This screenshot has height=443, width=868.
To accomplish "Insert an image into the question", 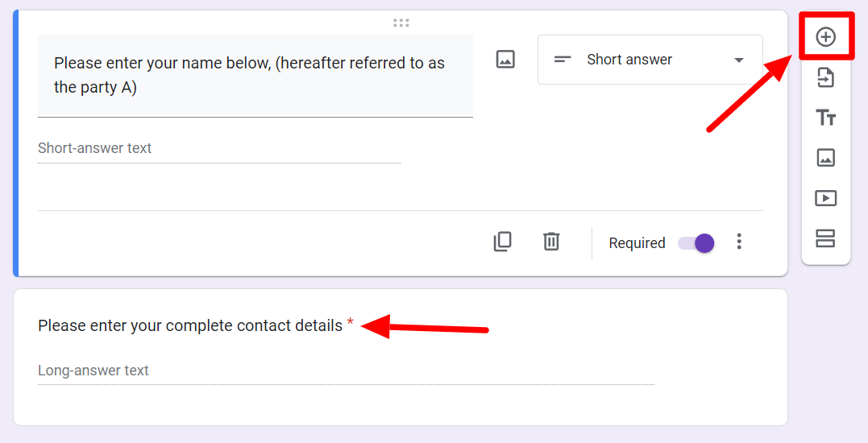I will click(x=505, y=59).
